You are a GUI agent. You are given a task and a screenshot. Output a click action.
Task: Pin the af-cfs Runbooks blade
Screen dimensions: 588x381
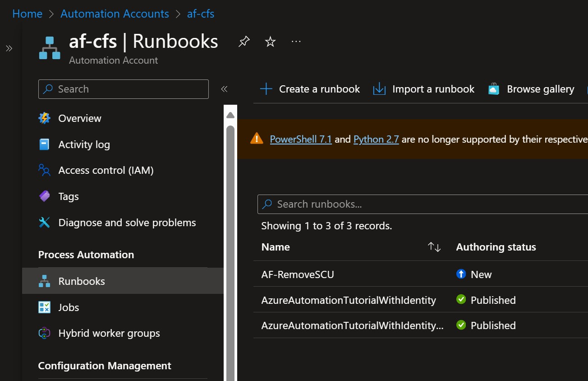244,42
